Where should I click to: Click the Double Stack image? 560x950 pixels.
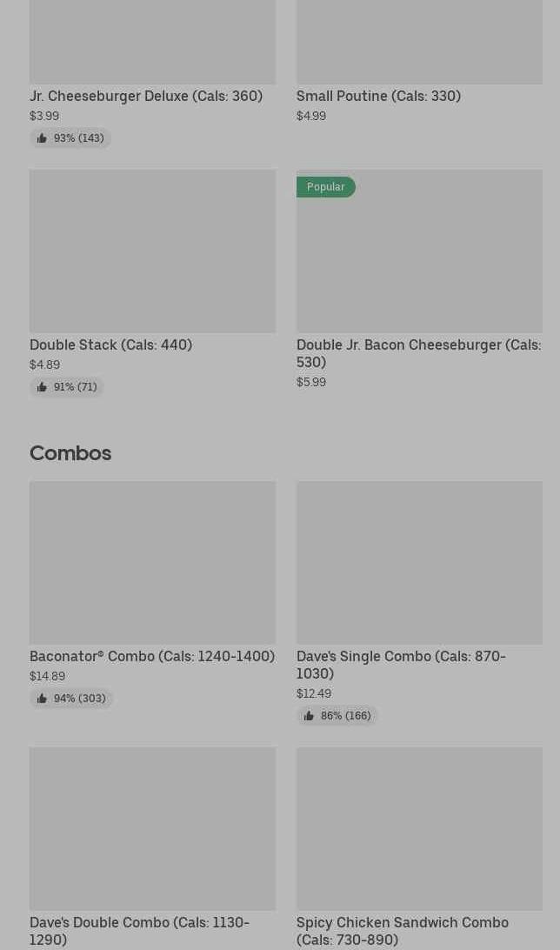[x=152, y=251]
